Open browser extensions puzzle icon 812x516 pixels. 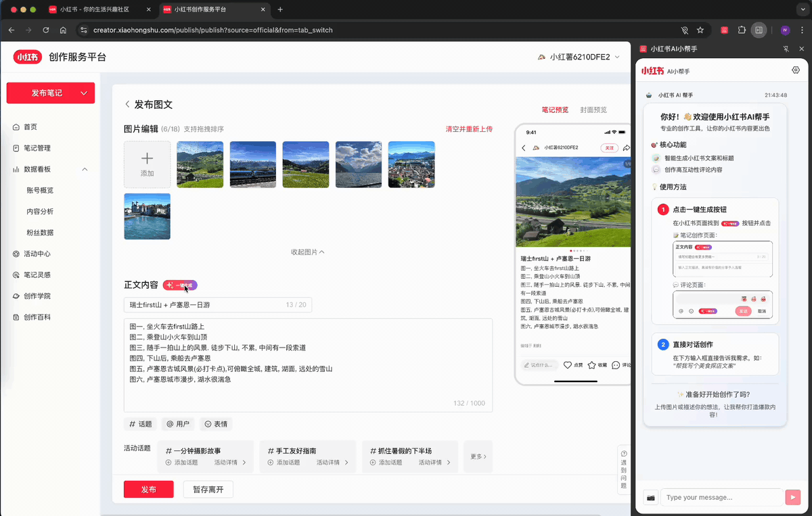tap(742, 30)
